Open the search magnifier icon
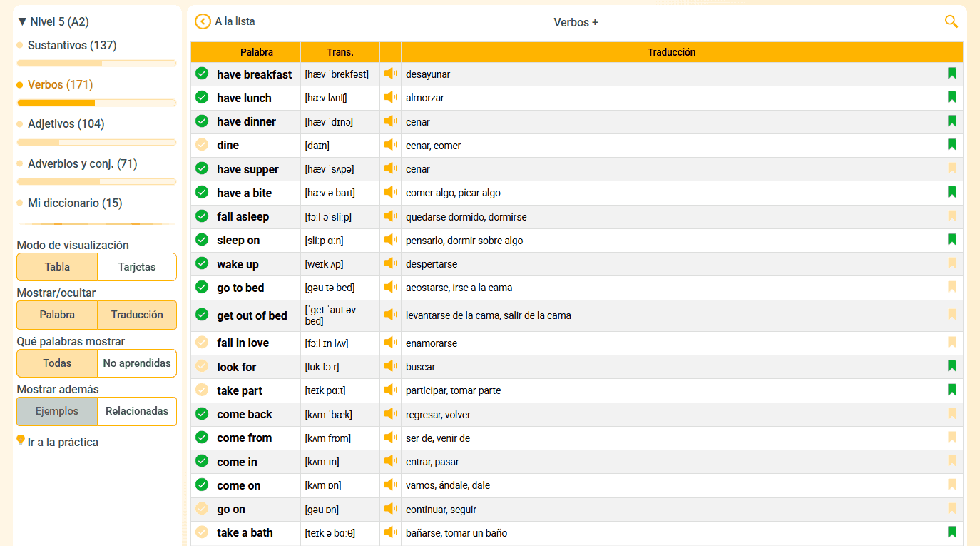Image resolution: width=980 pixels, height=546 pixels. tap(951, 21)
